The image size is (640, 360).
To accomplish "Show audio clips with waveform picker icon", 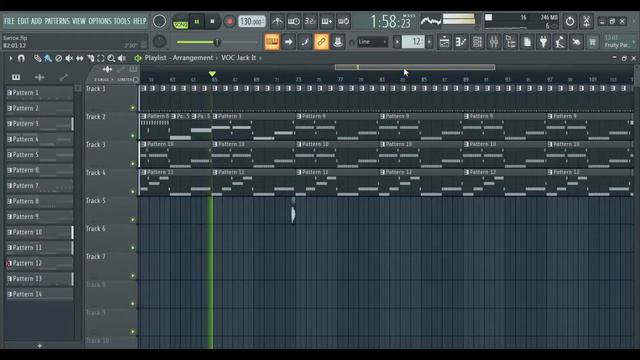I will coord(40,77).
